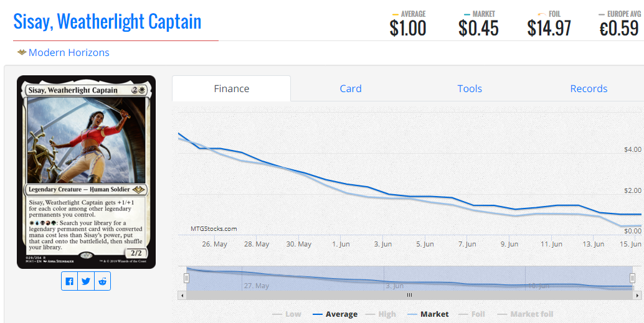Click the Modern Horizons set symbol icon
Viewport: 644px width, 323px height.
pos(22,52)
